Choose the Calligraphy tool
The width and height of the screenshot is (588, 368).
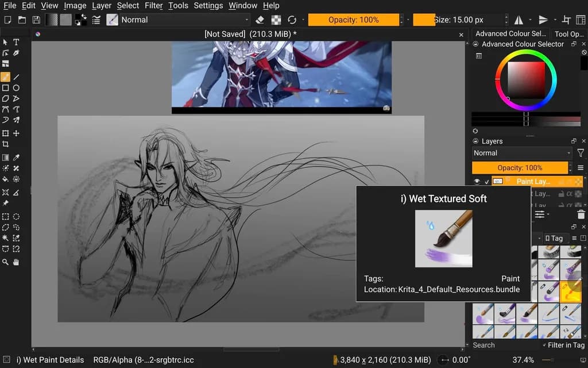pyautogui.click(x=16, y=53)
